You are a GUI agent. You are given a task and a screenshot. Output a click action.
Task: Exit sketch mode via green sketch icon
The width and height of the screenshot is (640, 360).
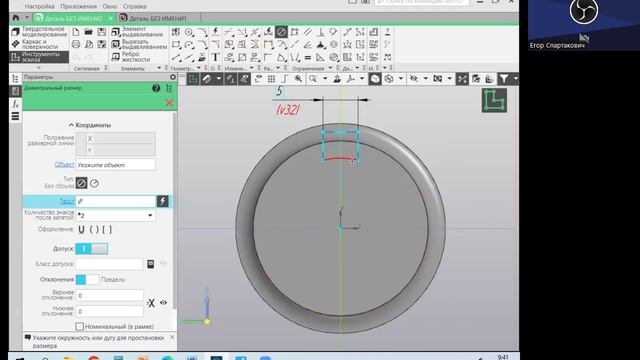494,100
